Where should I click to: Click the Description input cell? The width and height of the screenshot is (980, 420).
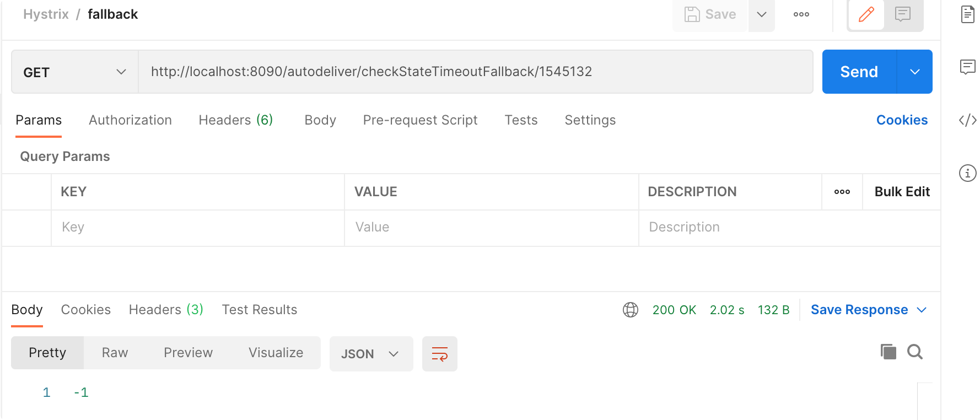click(789, 228)
